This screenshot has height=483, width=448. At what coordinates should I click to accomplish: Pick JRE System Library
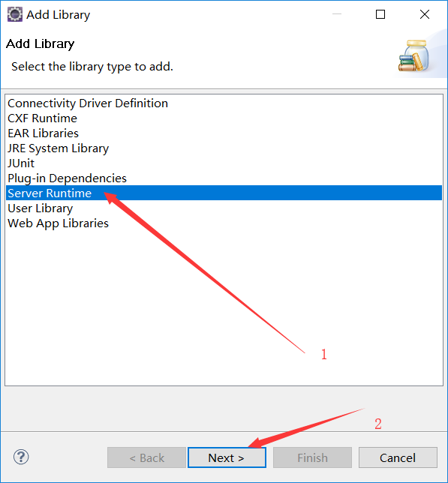point(224,148)
